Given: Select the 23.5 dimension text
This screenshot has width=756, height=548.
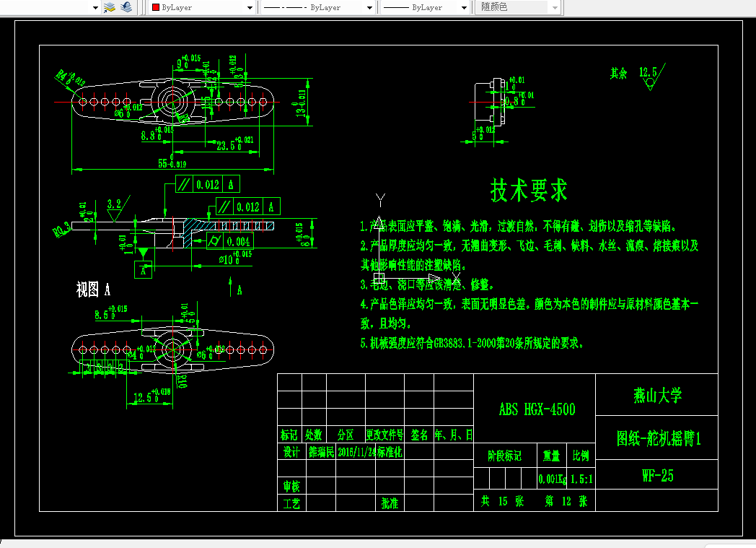Looking at the screenshot, I should point(234,144).
